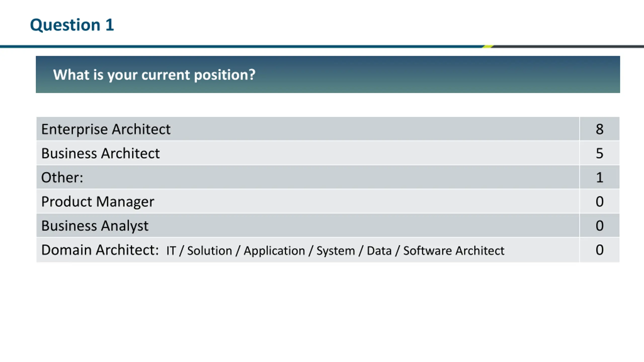Image resolution: width=644 pixels, height=362 pixels.
Task: Click the Enterprise Architect row label
Action: tap(106, 129)
